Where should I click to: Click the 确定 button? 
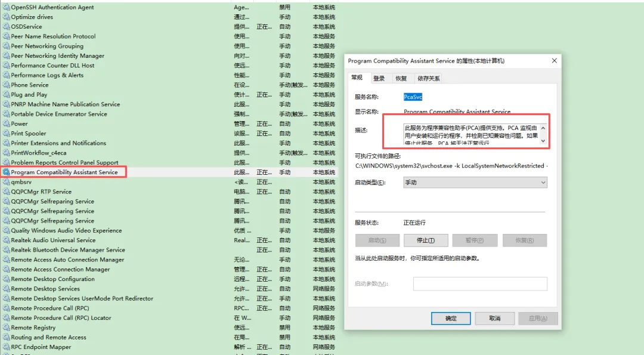[450, 318]
